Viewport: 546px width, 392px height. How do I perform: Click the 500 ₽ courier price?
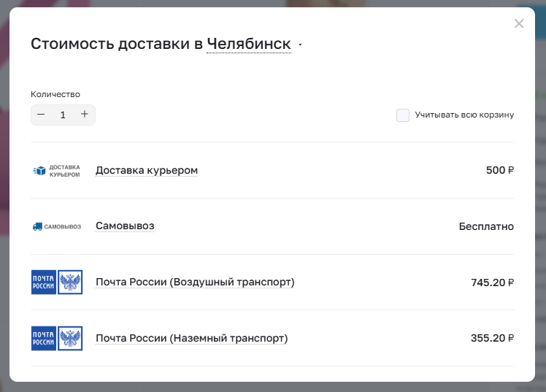pyautogui.click(x=500, y=170)
